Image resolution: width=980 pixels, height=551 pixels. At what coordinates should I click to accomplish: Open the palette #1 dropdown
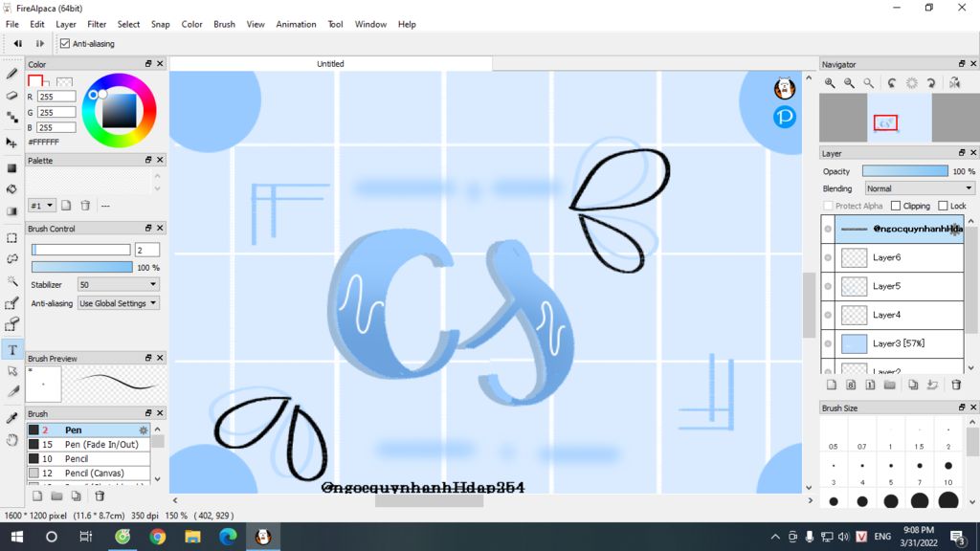[42, 206]
